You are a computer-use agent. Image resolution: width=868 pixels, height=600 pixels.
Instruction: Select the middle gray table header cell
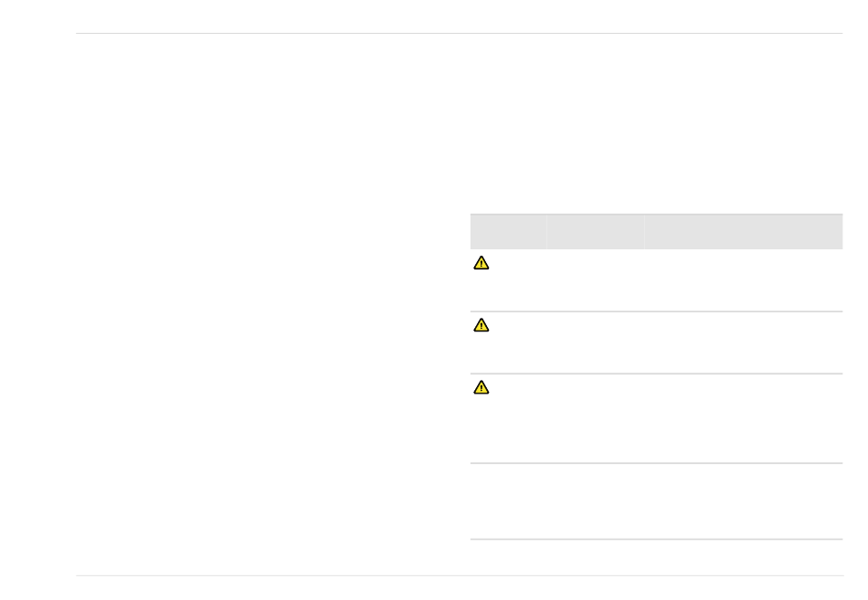tap(596, 231)
